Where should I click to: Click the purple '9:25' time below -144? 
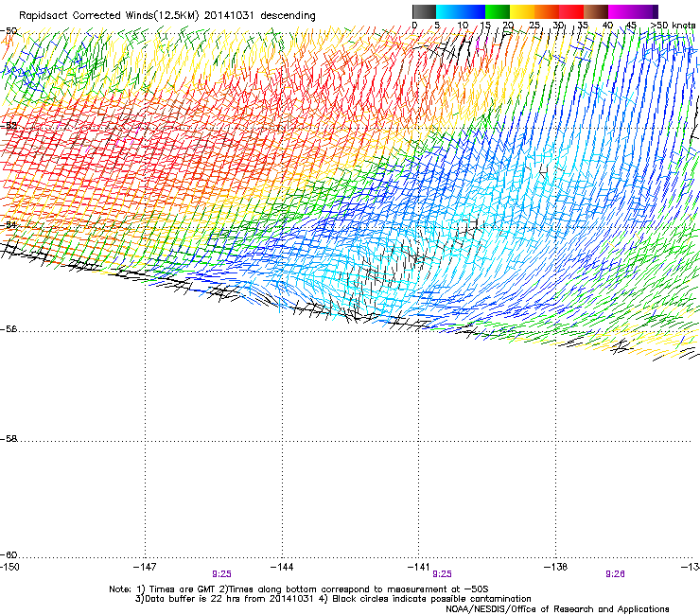point(222,574)
